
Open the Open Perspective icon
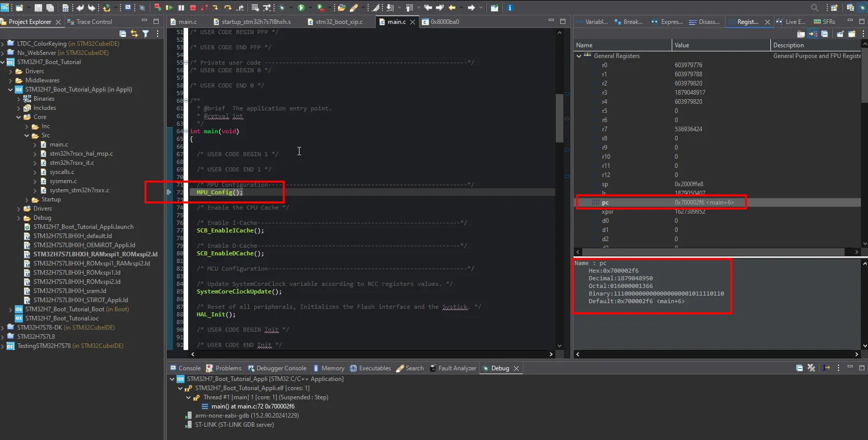(x=834, y=8)
